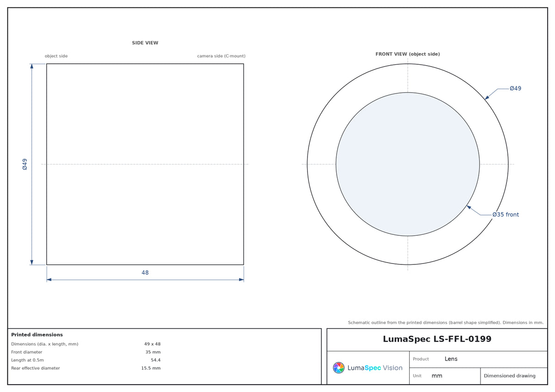Screen dimensions: 555x392
Task: Click the Ø35 front leader arrowhead
Action: [x=469, y=207]
